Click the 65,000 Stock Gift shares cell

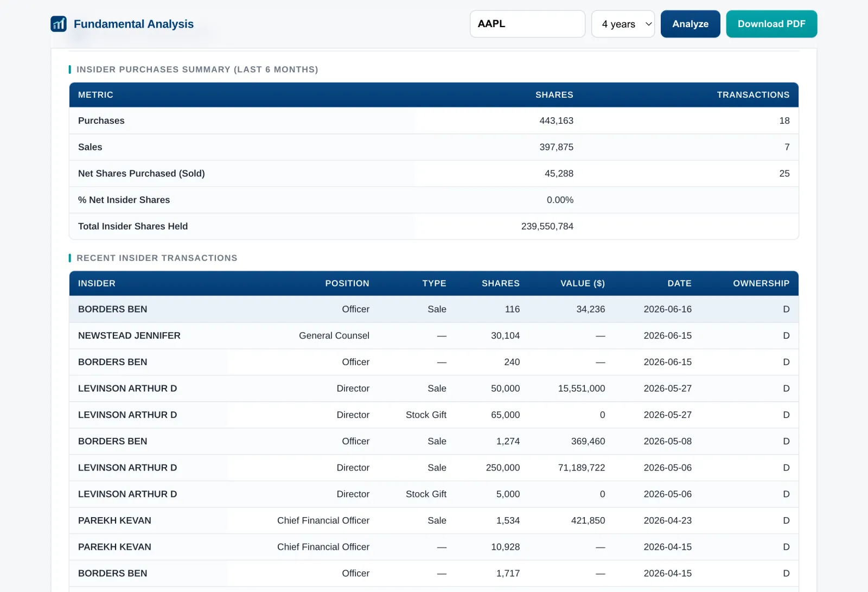505,415
